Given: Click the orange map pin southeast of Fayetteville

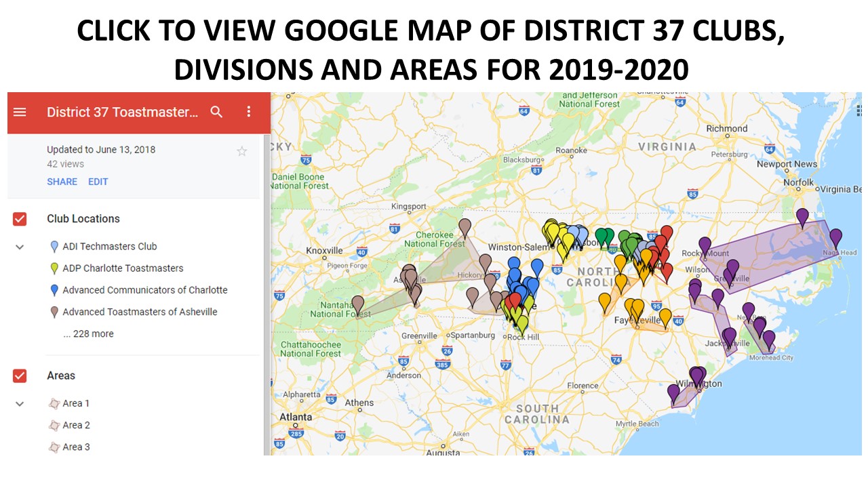Looking at the screenshot, I should coord(665,317).
